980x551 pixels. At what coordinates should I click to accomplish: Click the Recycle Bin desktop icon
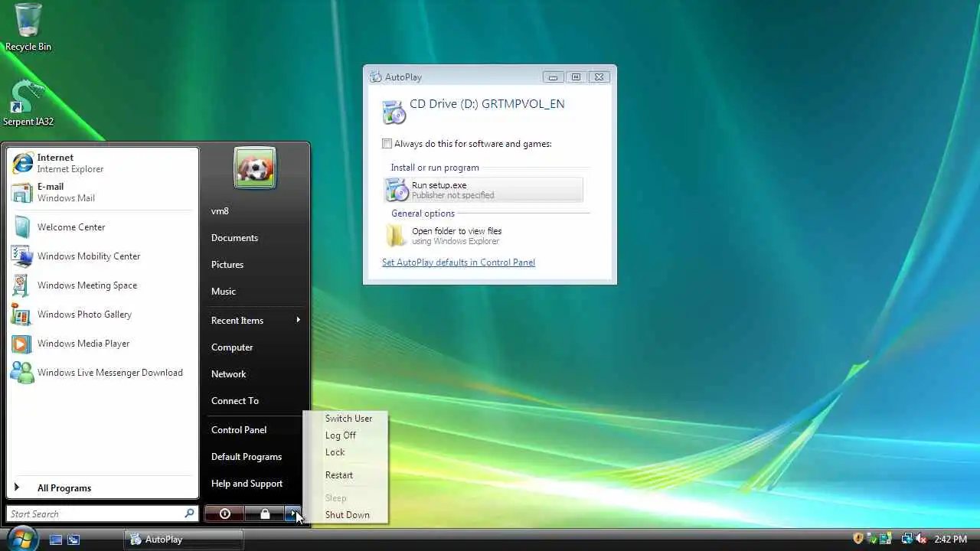(x=28, y=28)
